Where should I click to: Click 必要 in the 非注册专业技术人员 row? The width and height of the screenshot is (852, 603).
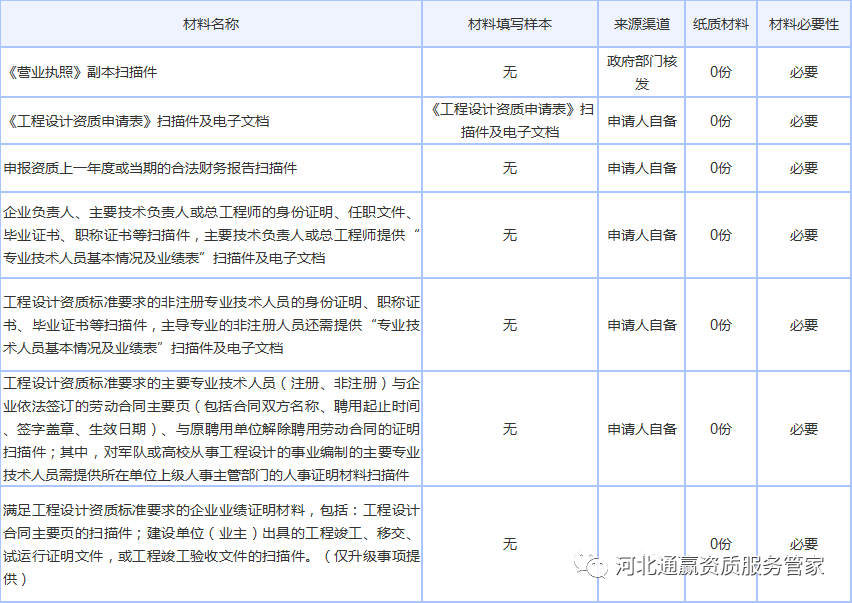(x=804, y=325)
